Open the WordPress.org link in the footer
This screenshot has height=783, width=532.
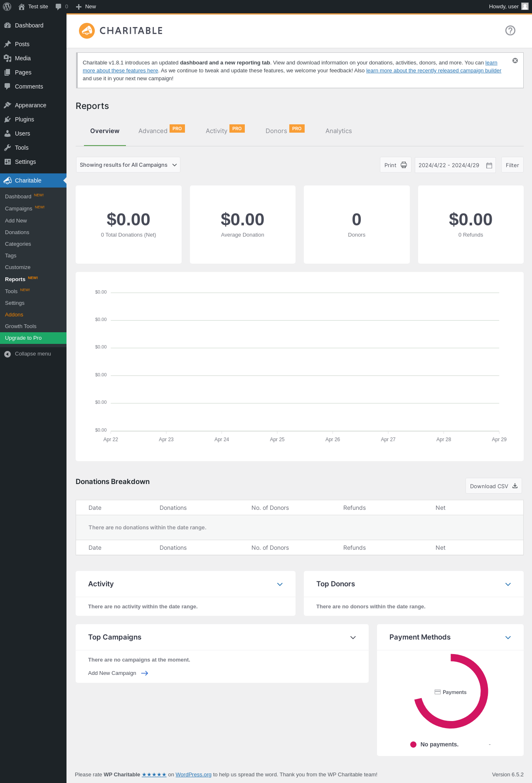tap(193, 775)
